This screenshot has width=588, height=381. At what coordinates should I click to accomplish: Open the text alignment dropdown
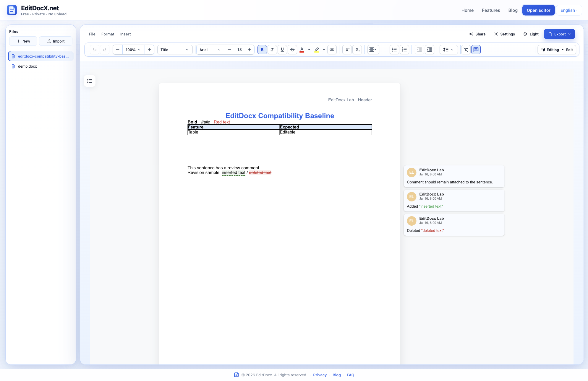click(x=373, y=50)
